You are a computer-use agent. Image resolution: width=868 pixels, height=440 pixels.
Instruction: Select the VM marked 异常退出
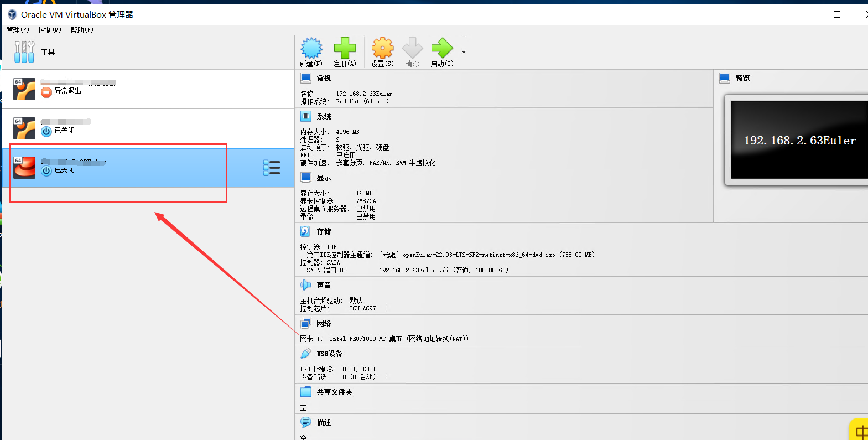[x=148, y=89]
